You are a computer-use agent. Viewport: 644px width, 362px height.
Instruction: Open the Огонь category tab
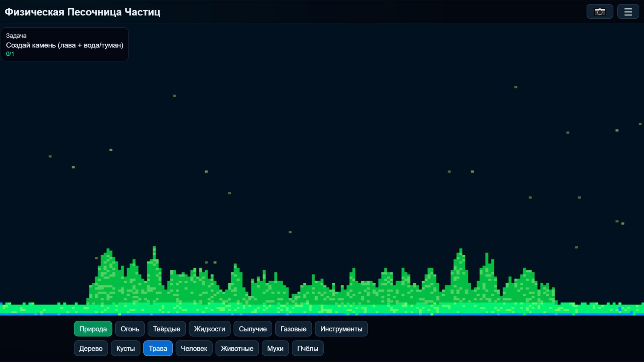pyautogui.click(x=130, y=329)
